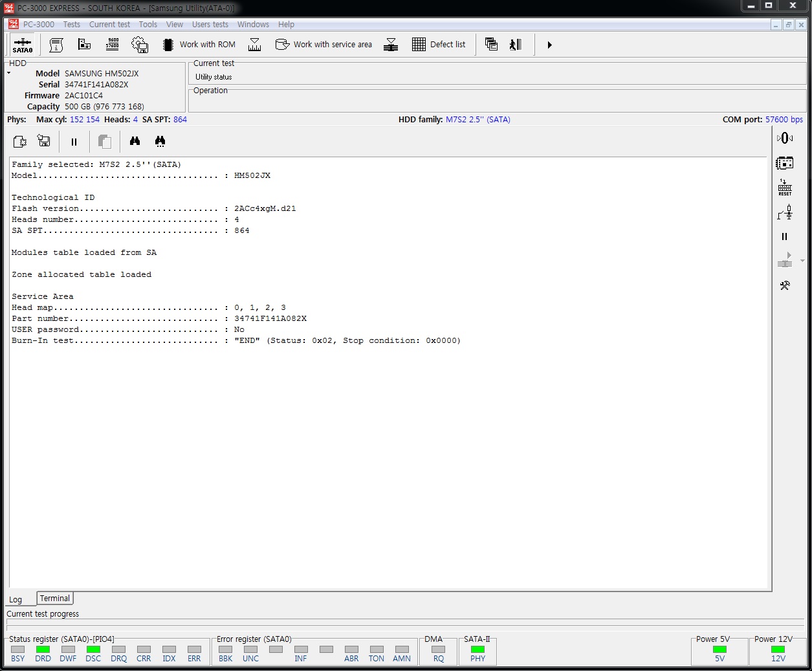Click the pause icon in right sidebar
Viewport: 812px width, 671px height.
pyautogui.click(x=785, y=237)
